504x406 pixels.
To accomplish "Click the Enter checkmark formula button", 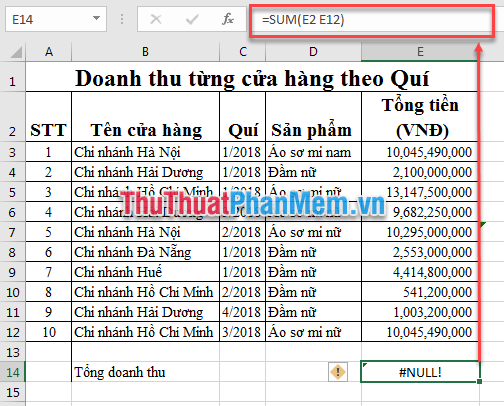I will 192,19.
